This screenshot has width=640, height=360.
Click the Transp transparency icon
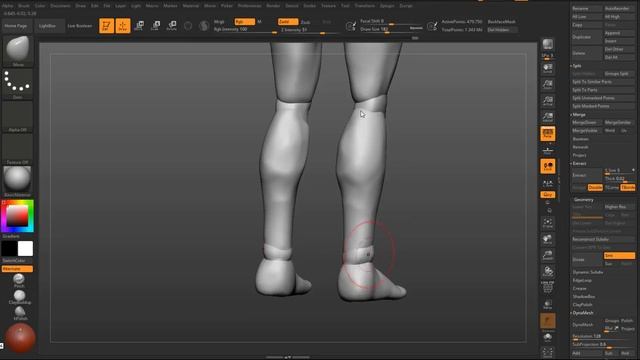point(548,304)
